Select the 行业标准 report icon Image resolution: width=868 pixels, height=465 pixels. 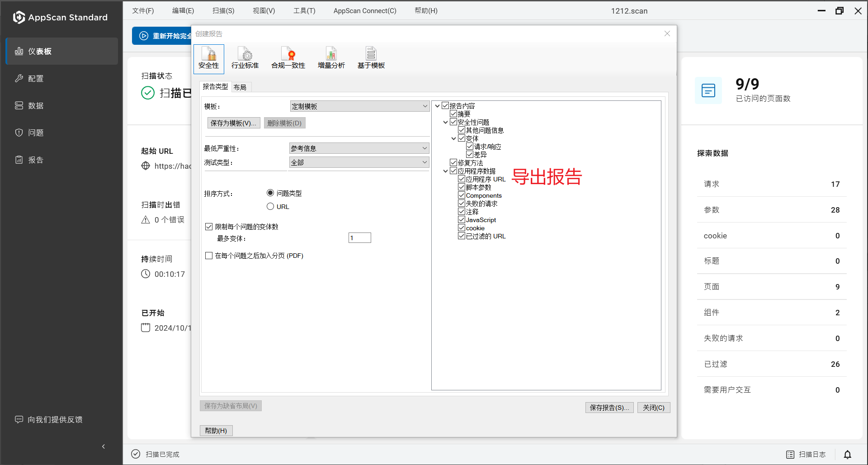click(245, 59)
